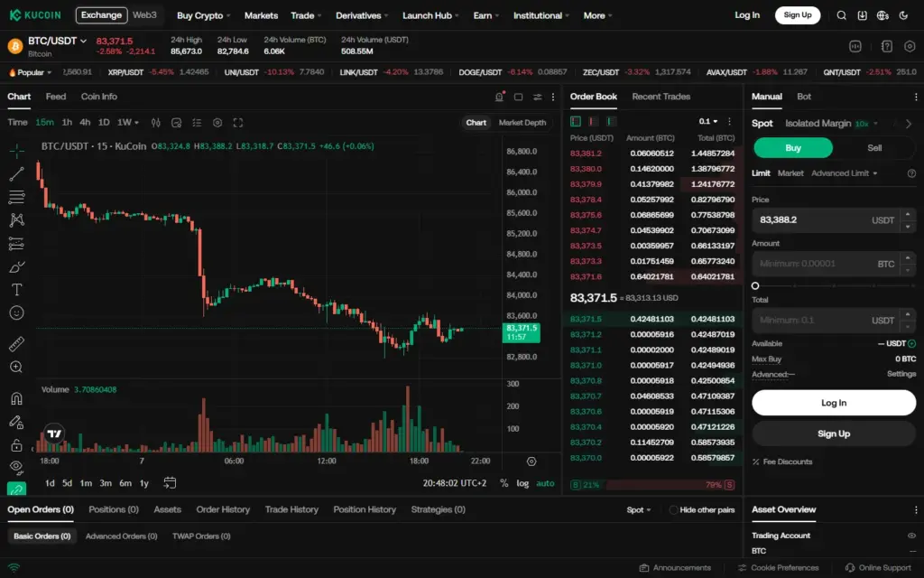924x578 pixels.
Task: Click the Price input field
Action: point(826,220)
